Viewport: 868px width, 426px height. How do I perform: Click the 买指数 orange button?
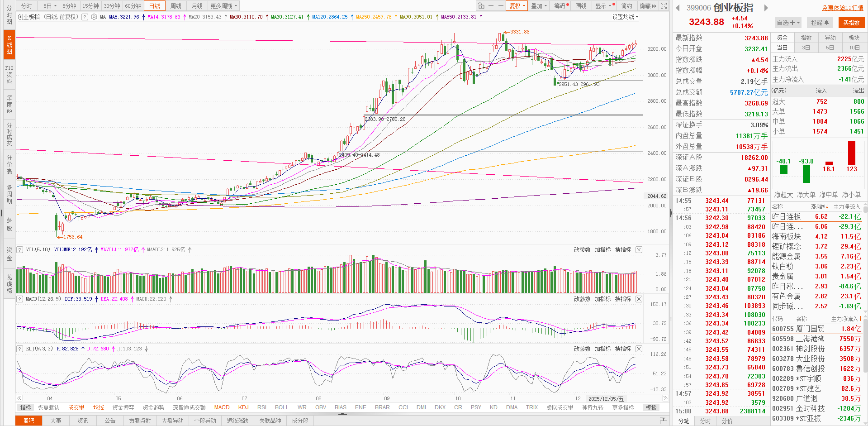click(851, 23)
